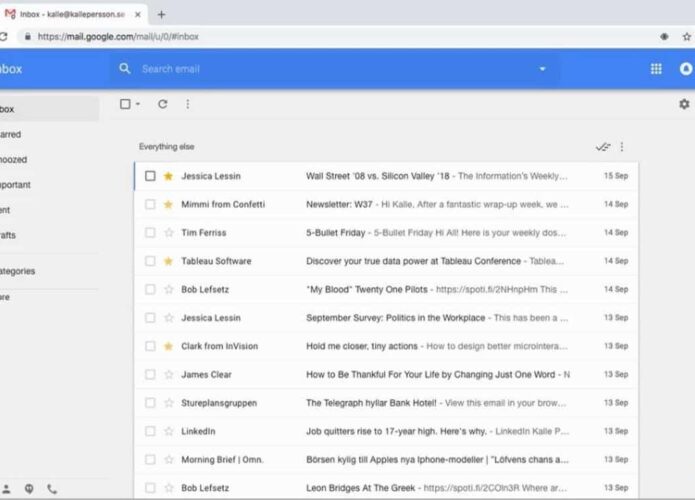Expand Categories in the sidebar
Viewport: 695px width, 500px height.
[17, 271]
